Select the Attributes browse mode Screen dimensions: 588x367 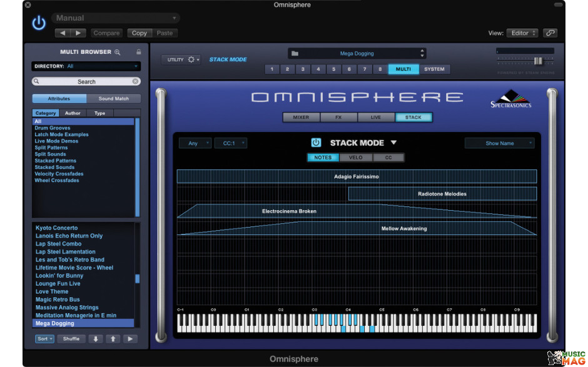[x=59, y=99]
